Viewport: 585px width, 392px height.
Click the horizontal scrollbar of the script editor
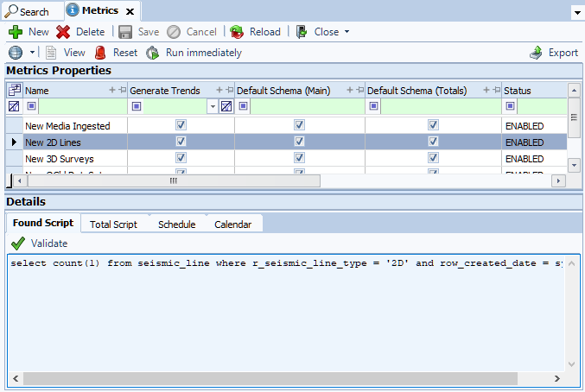[x=287, y=378]
